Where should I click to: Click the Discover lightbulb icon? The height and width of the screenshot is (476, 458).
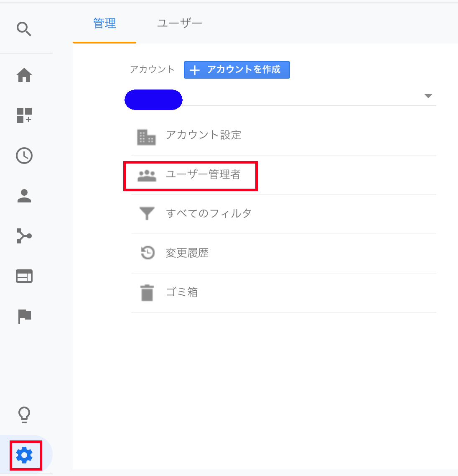pos(24,415)
